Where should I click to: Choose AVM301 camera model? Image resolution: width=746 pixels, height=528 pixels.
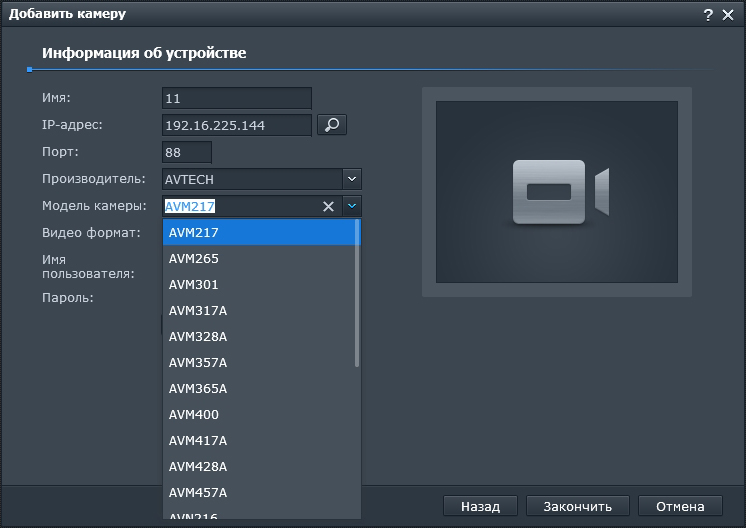[259, 284]
